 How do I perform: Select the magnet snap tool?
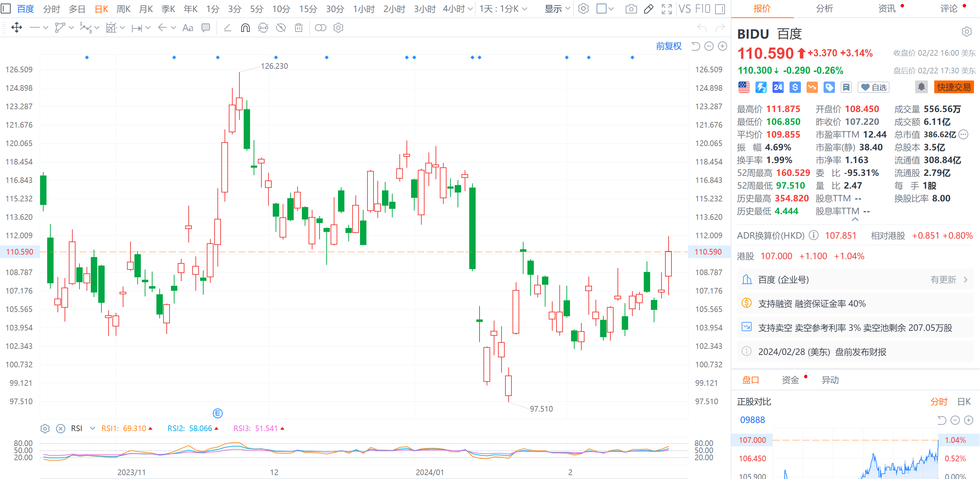(x=245, y=28)
